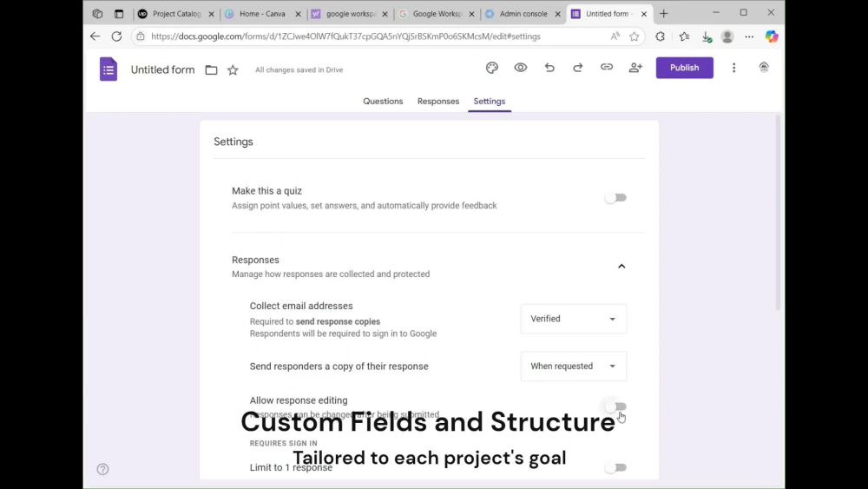Open browser profile icon
Viewport: 868px width, 489px height.
(x=727, y=36)
